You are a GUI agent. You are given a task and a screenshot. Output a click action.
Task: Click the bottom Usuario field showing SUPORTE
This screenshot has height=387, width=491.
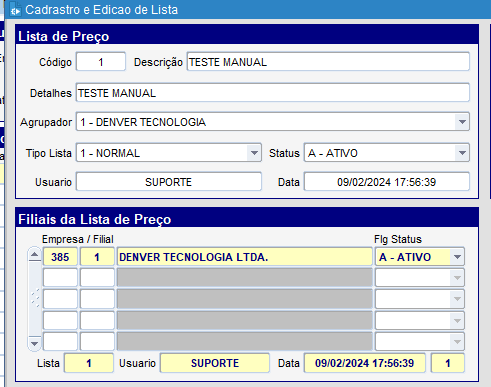click(215, 363)
